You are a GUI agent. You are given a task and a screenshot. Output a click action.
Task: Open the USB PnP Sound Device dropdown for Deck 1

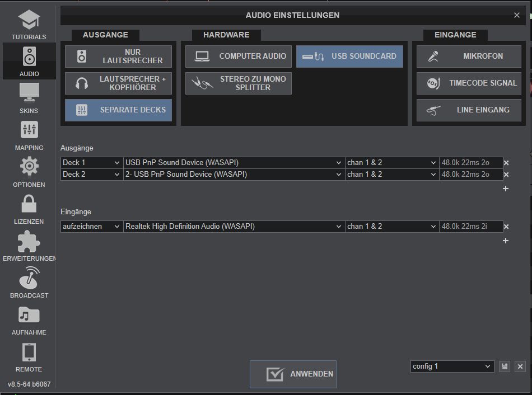(234, 163)
